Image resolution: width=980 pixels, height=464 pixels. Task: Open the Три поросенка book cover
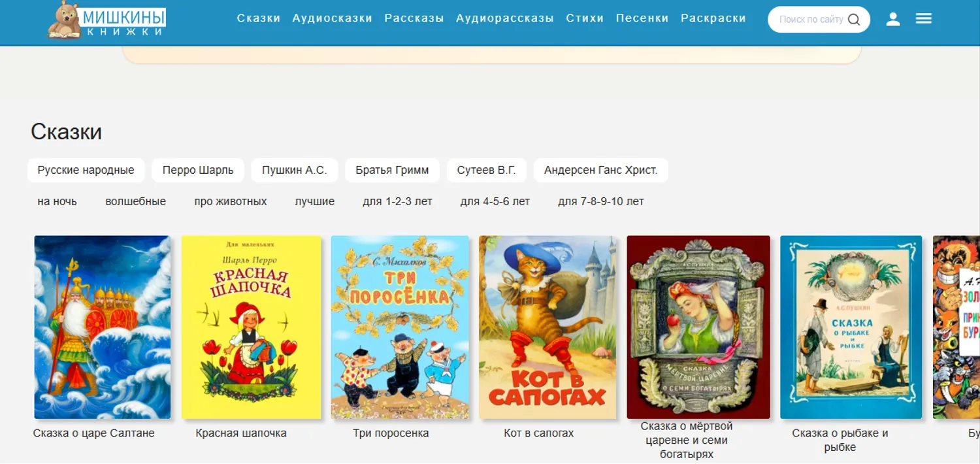click(x=400, y=327)
